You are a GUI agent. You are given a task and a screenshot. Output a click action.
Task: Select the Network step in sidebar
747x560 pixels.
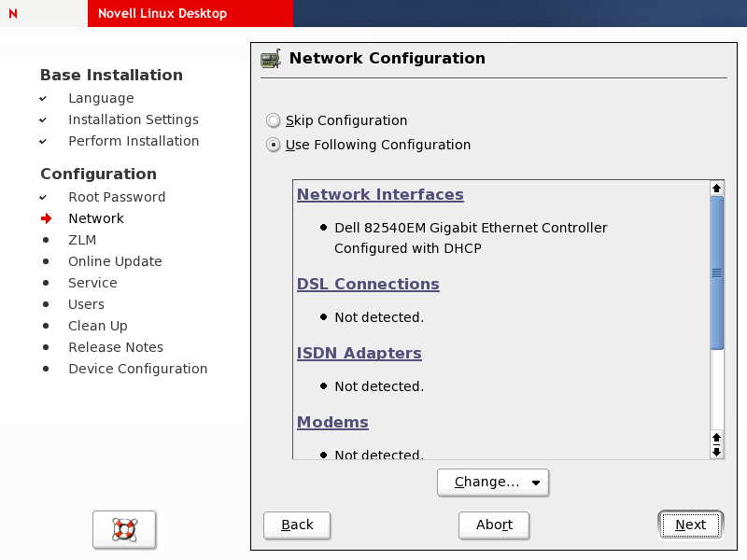coord(96,218)
